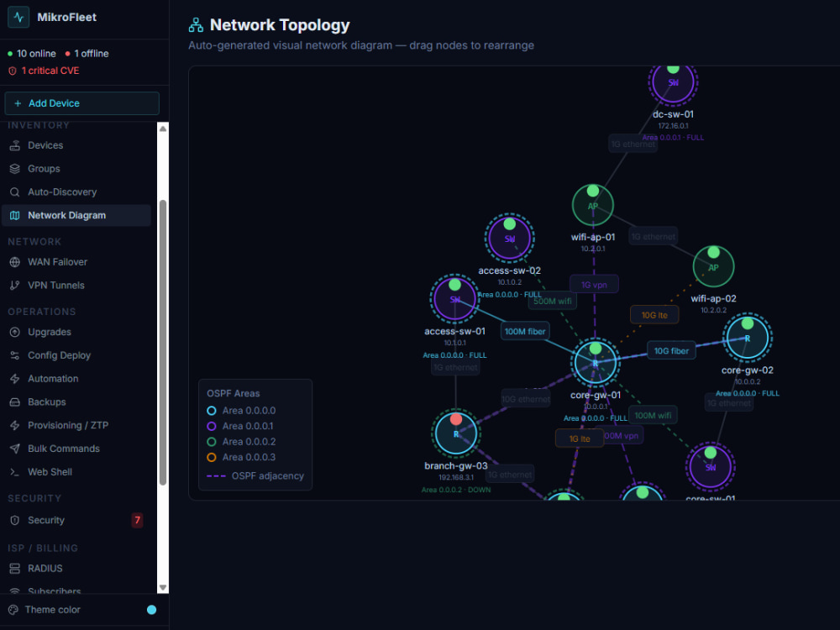Select the wifi-ap-02 access point node
This screenshot has width=840, height=630.
pyautogui.click(x=713, y=266)
